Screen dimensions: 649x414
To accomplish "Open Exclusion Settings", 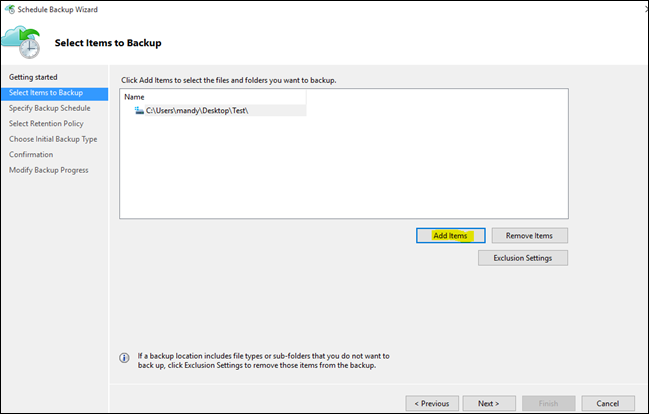I will pyautogui.click(x=523, y=258).
